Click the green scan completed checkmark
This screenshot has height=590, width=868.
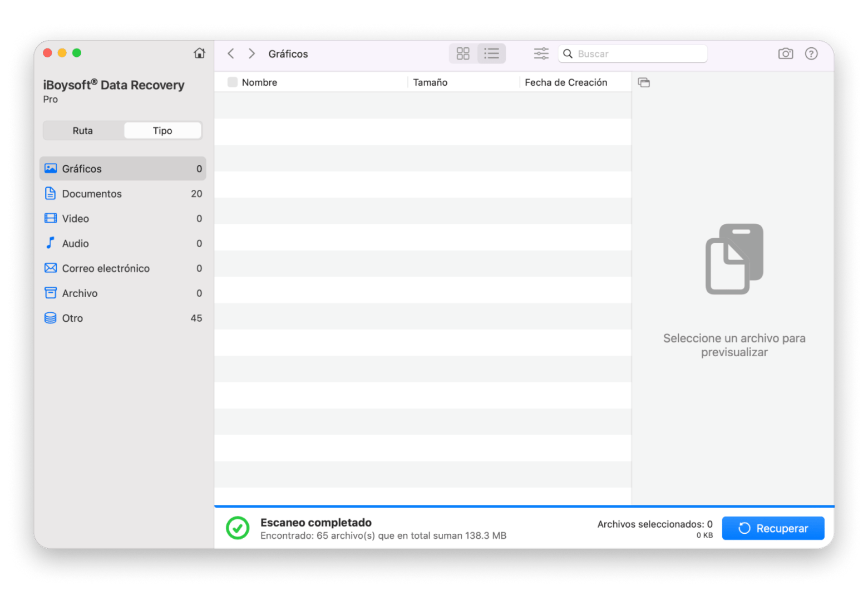tap(238, 528)
